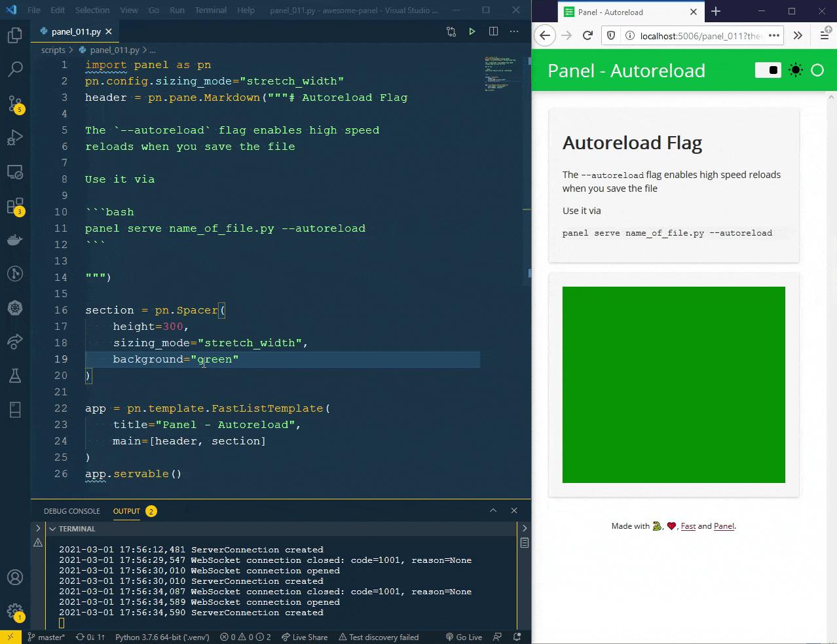Select the Run and Debug icon
This screenshot has width=837, height=644.
(14, 137)
